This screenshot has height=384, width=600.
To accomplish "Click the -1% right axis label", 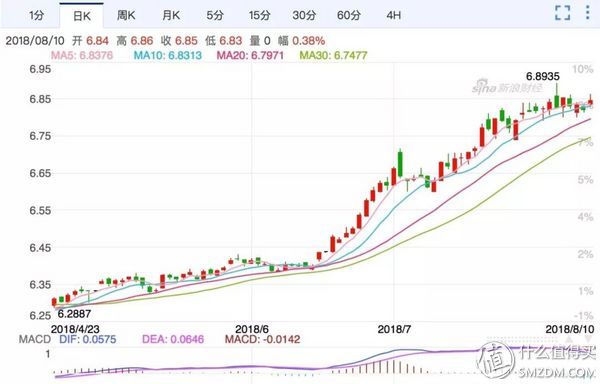I will point(584,316).
